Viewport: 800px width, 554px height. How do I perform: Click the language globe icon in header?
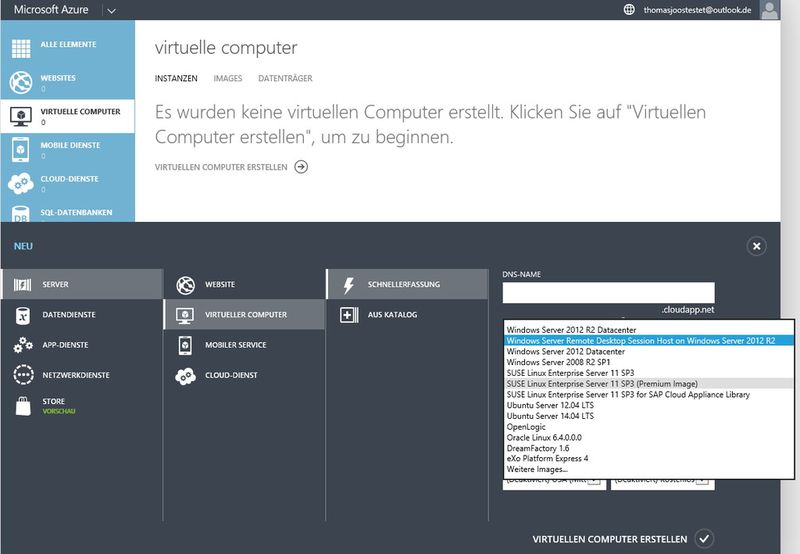click(x=629, y=10)
